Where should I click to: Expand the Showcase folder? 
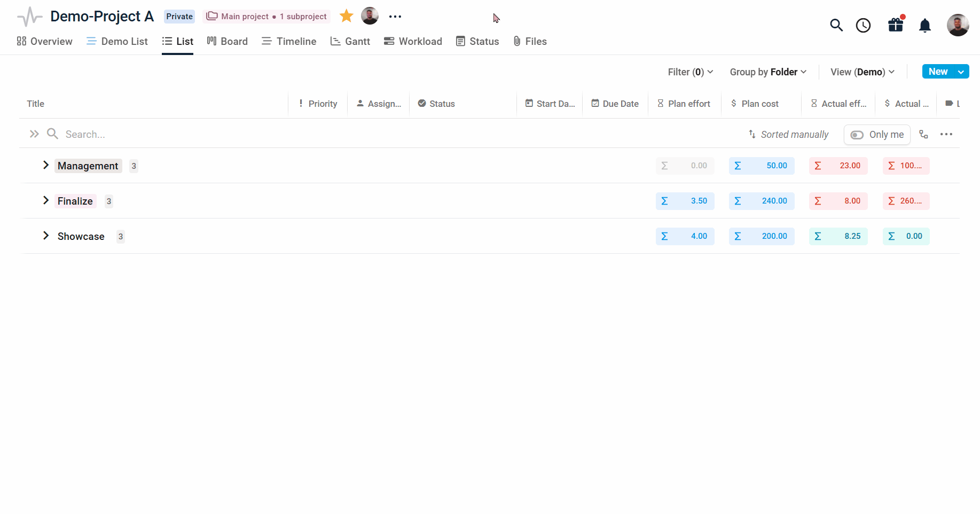click(x=46, y=236)
